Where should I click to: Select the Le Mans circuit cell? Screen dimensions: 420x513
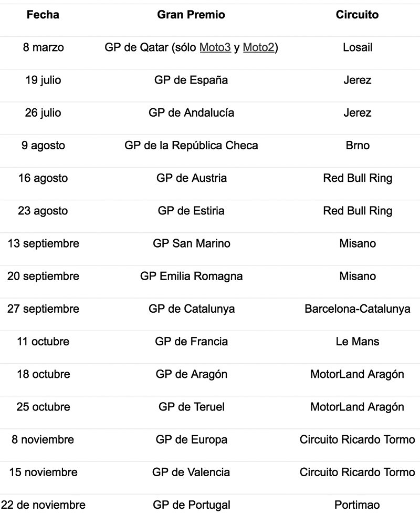click(357, 342)
